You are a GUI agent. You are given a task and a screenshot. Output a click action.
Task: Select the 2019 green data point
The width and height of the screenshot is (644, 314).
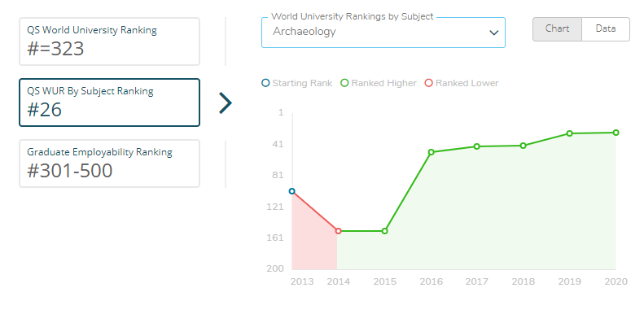tap(570, 133)
